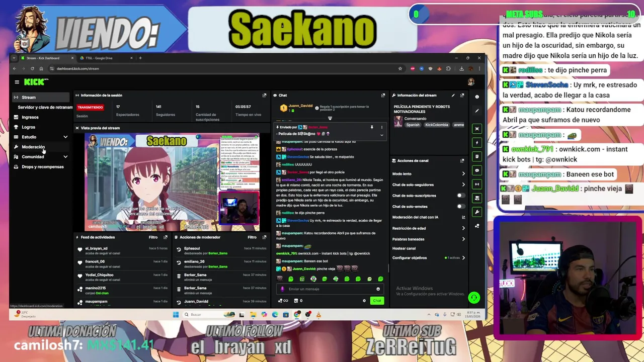Image resolution: width=644 pixels, height=362 pixels.
Task: Click the KickColombia stream tag
Action: [x=436, y=125]
